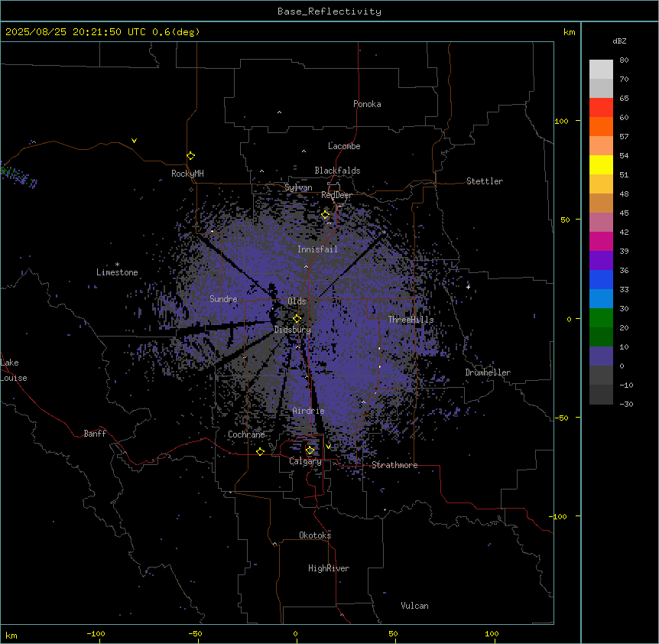Click the Didsbury label
This screenshot has height=644, width=659.
(293, 330)
